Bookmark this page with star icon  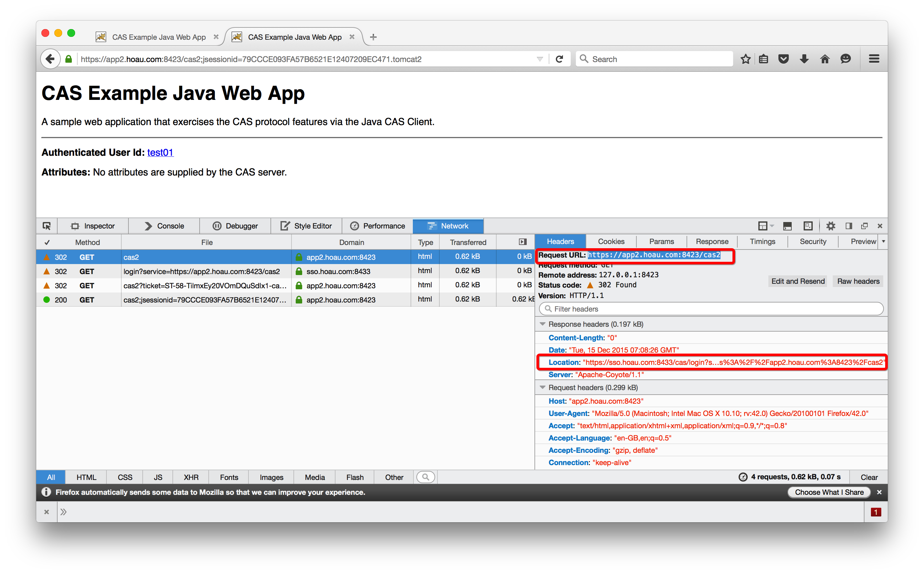pos(745,59)
